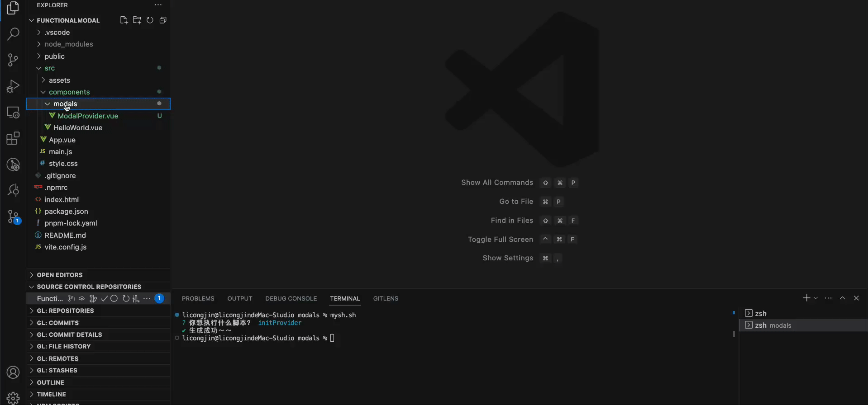
Task: Select the TERMINAL tab
Action: [x=345, y=298]
